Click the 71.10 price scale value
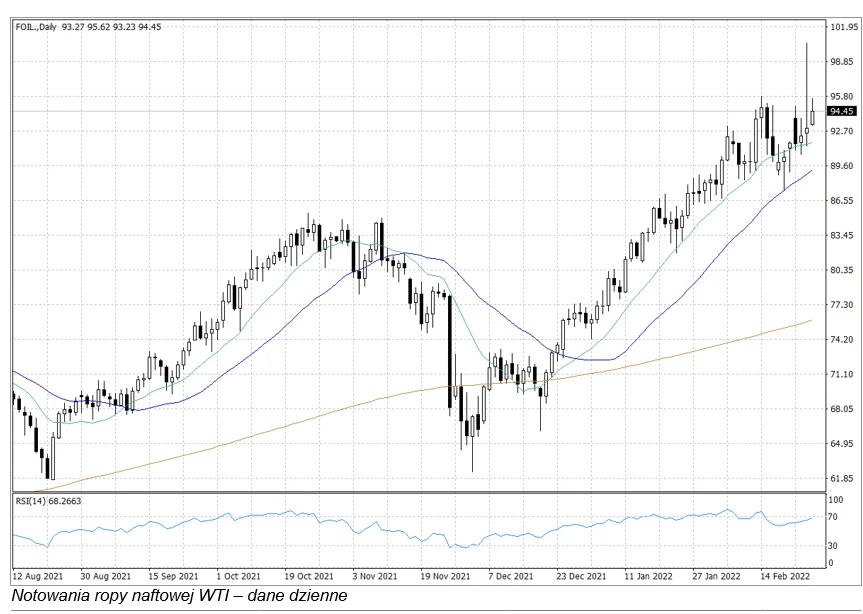 pyautogui.click(x=842, y=374)
